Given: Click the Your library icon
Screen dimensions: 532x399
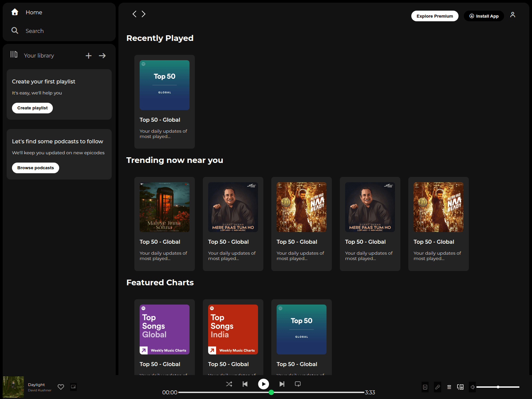Looking at the screenshot, I should point(14,55).
